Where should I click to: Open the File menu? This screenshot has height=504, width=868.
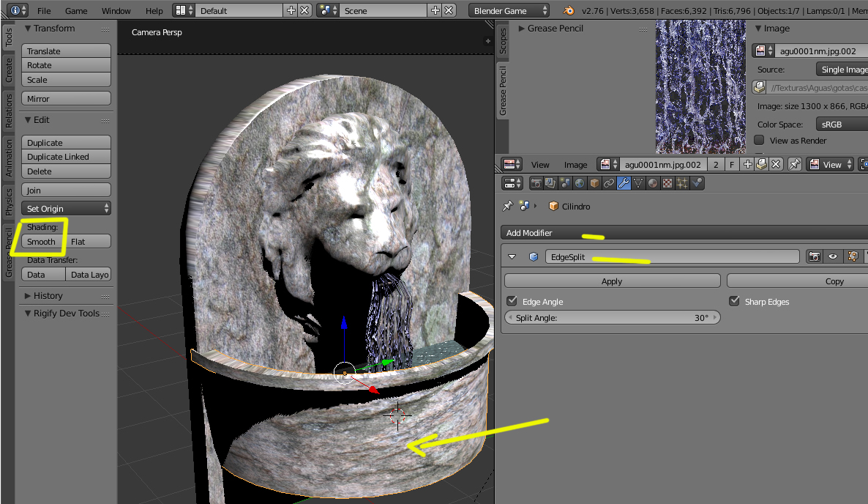(44, 11)
